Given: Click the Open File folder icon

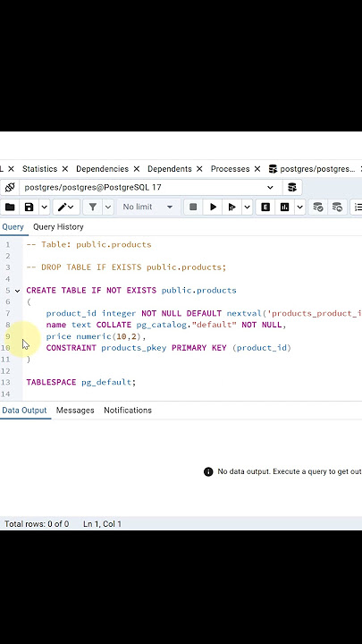Looking at the screenshot, I should [10, 207].
